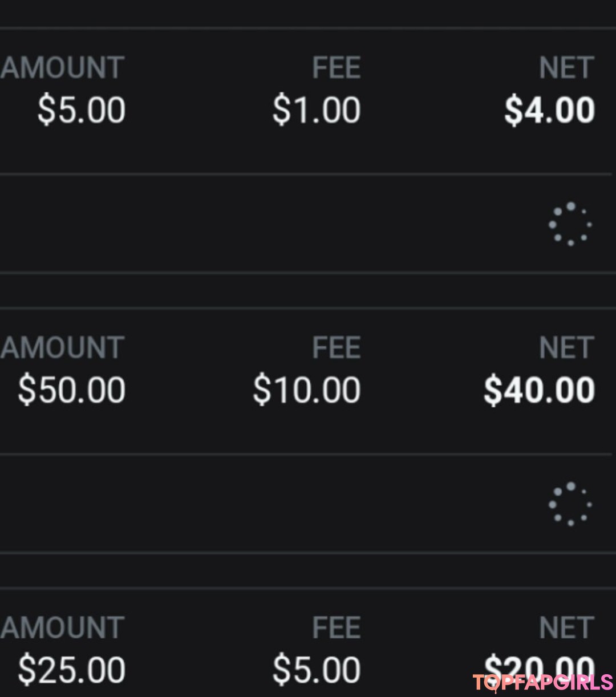Click the AMOUNT label above $25.00
This screenshot has height=697, width=616.
tap(63, 627)
